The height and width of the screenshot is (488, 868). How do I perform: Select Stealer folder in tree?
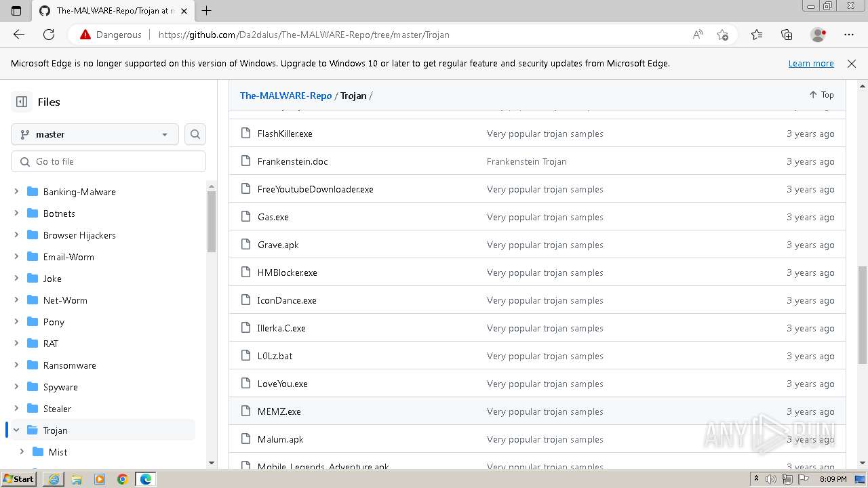(57, 409)
